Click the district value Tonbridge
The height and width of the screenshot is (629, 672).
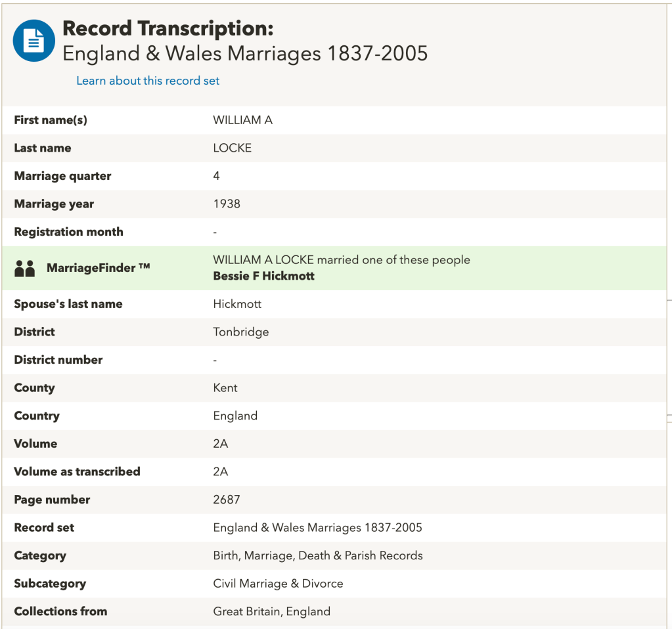pyautogui.click(x=240, y=332)
